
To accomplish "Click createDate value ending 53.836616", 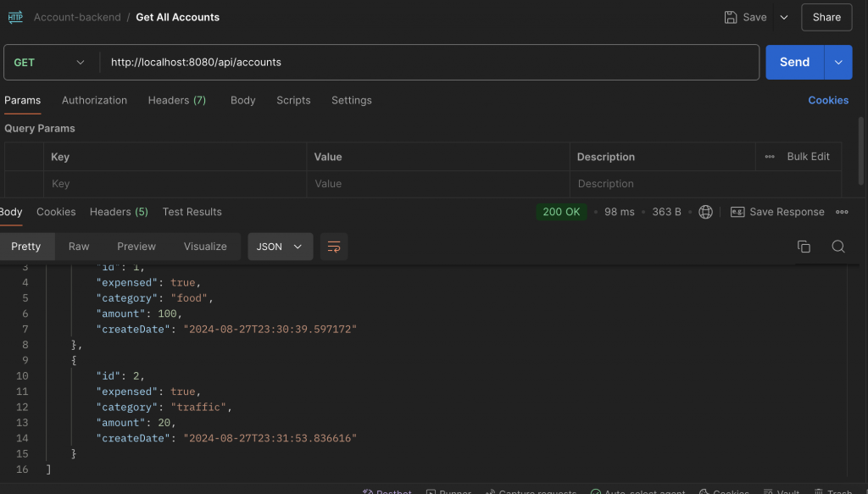I will click(270, 438).
